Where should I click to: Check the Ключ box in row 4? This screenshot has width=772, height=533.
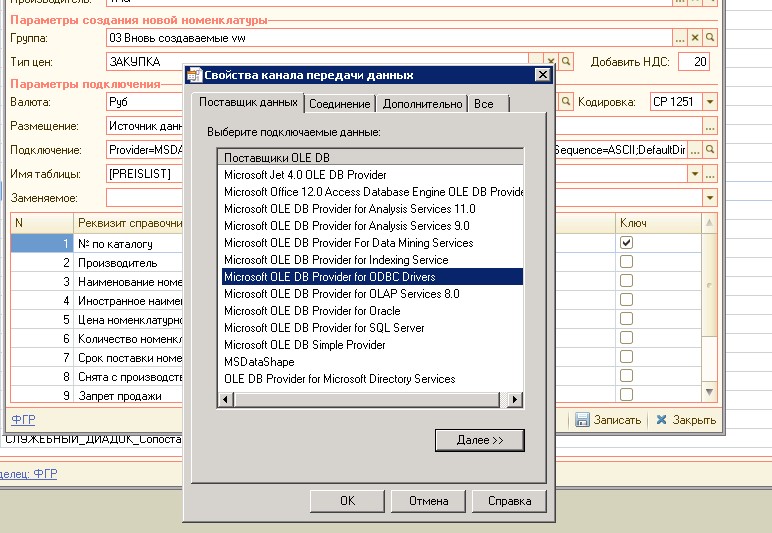(626, 300)
